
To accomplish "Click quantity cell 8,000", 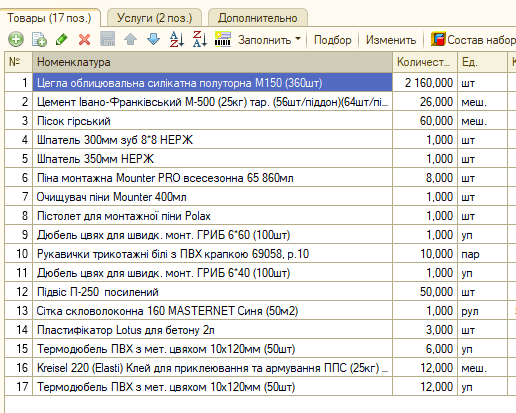I will point(425,178).
